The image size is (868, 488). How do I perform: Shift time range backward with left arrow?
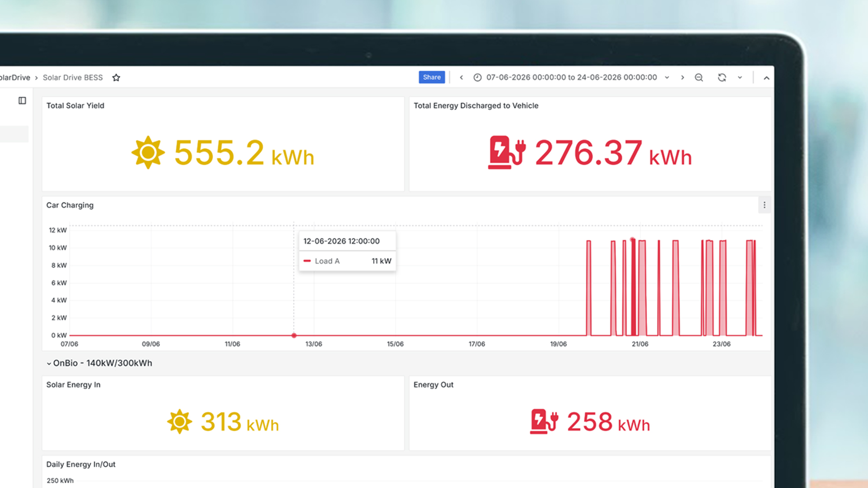[x=461, y=78]
